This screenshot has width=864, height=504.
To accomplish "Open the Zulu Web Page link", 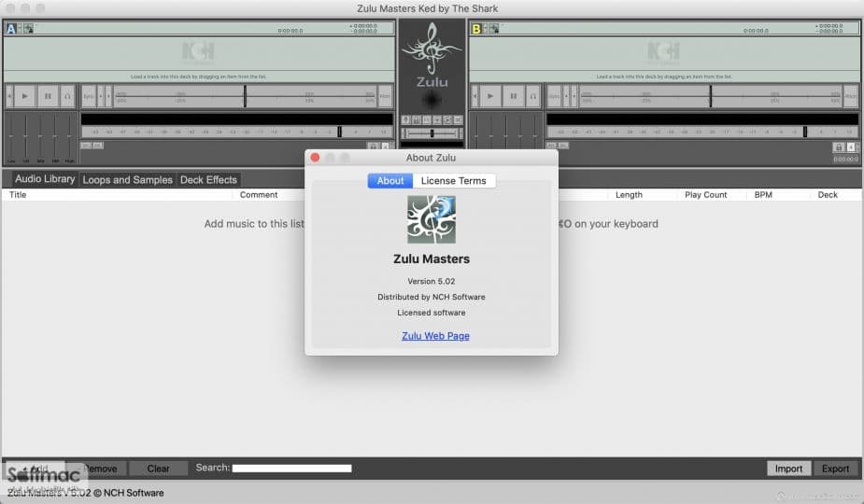I will (x=435, y=335).
